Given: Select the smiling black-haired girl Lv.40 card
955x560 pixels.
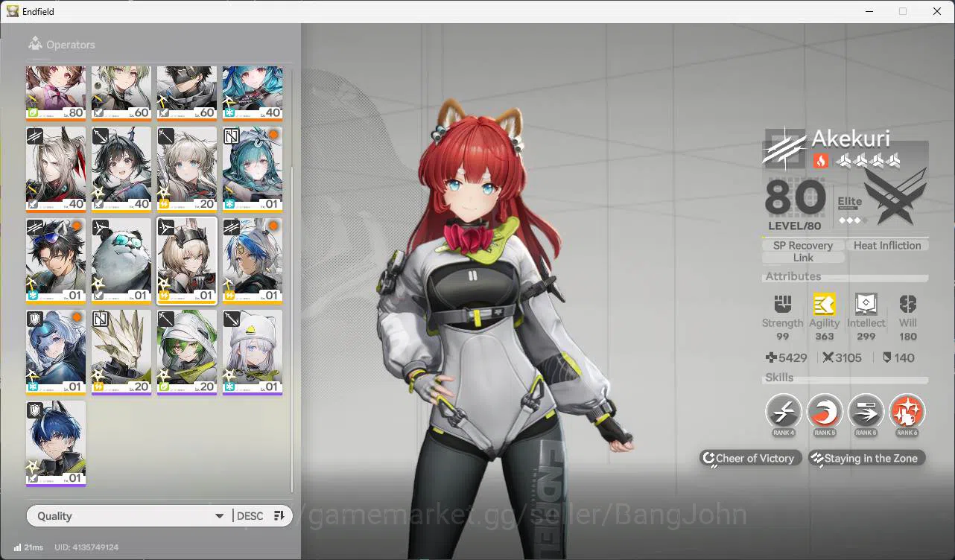Looking at the screenshot, I should [121, 170].
